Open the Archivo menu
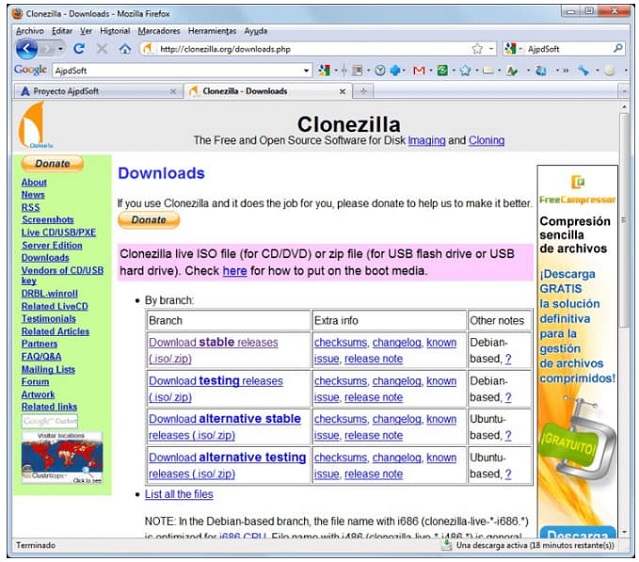The height and width of the screenshot is (562, 639). [x=29, y=31]
